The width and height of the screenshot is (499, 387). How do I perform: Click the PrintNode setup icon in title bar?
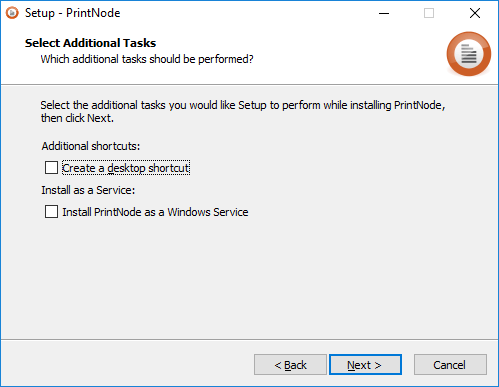[x=12, y=13]
